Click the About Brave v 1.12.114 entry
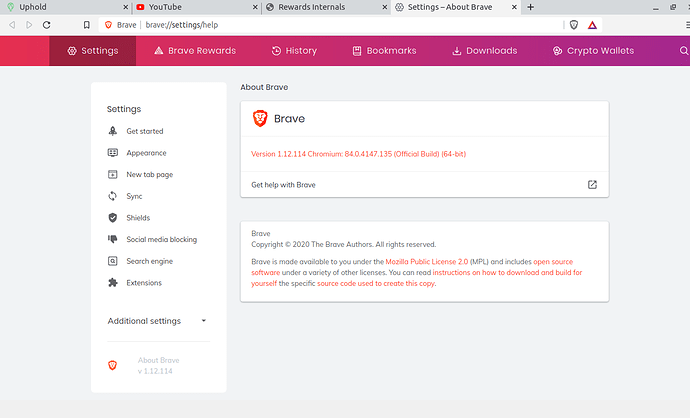The width and height of the screenshot is (690, 418). coord(158,366)
